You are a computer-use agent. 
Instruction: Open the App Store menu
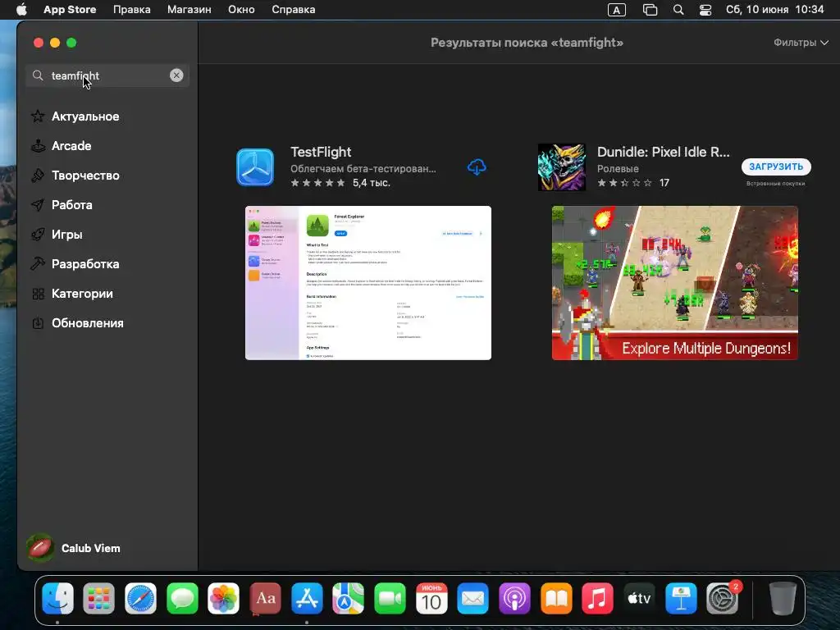click(x=70, y=10)
